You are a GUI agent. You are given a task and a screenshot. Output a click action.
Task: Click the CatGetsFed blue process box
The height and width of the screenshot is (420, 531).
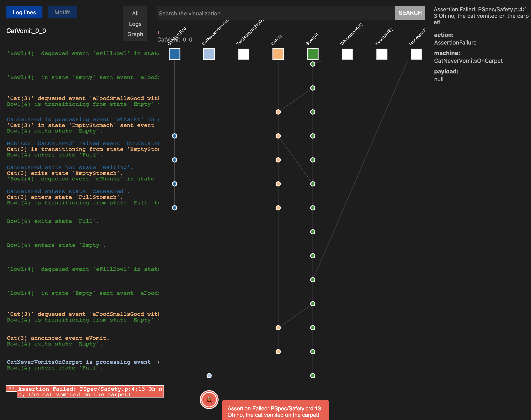(x=174, y=54)
